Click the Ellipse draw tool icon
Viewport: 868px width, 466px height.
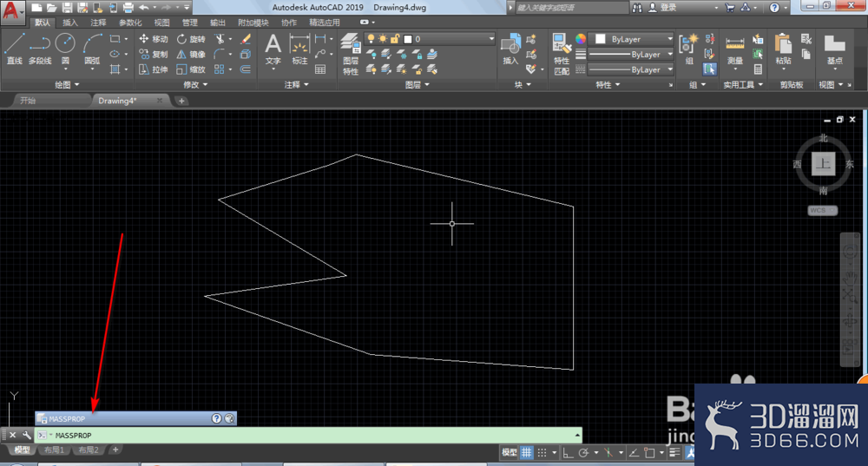pyautogui.click(x=115, y=55)
